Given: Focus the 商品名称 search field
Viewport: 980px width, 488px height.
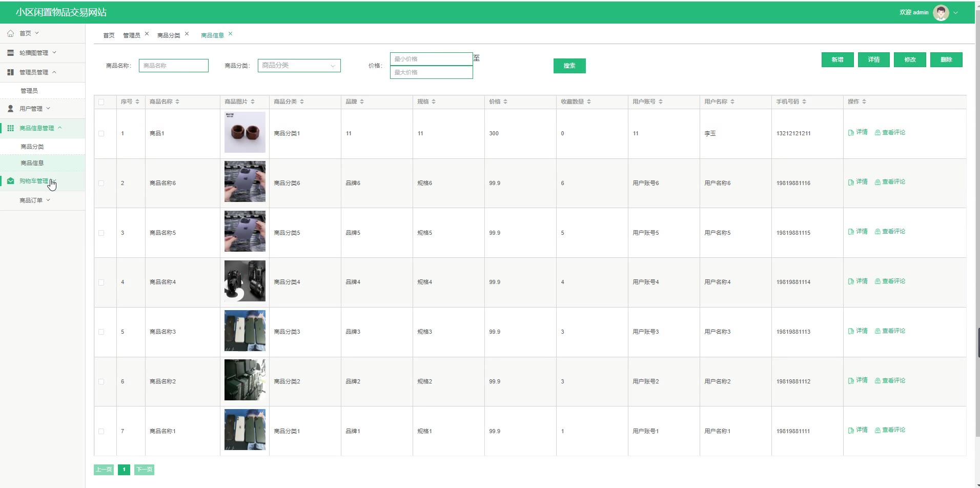Looking at the screenshot, I should pyautogui.click(x=174, y=66).
